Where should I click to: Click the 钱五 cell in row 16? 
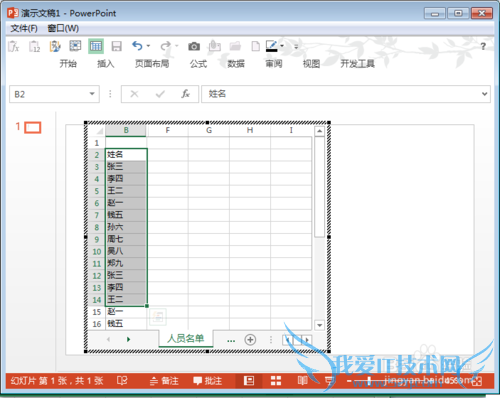pyautogui.click(x=126, y=324)
